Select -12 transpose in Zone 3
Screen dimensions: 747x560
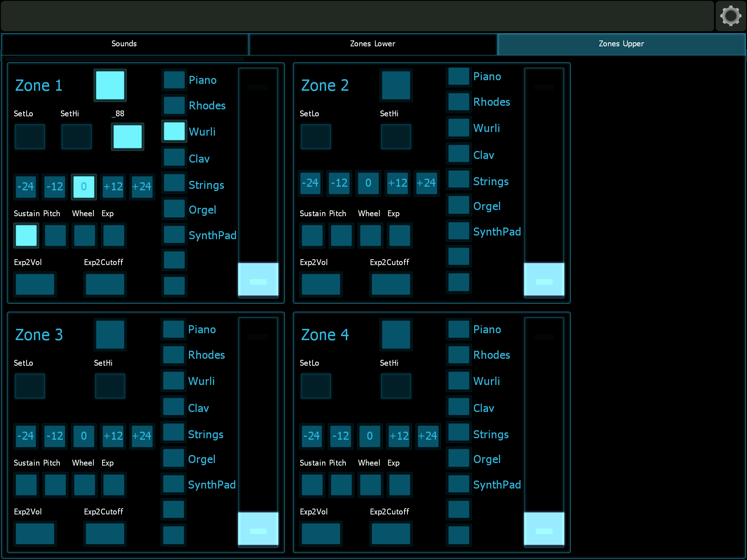pos(55,436)
